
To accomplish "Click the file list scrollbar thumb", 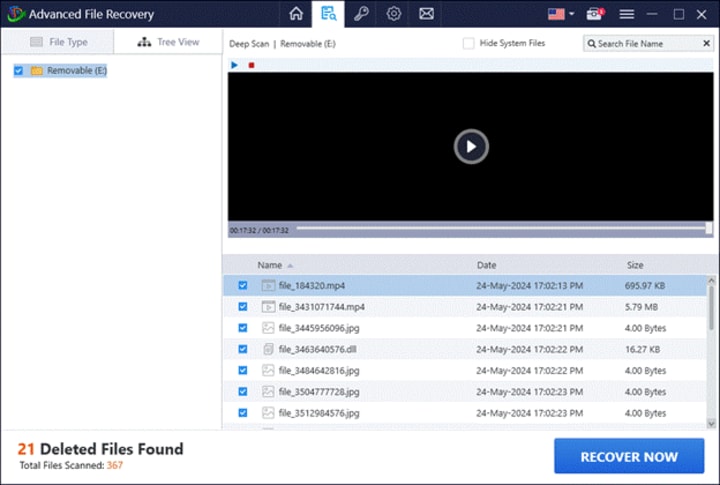I will 711,307.
